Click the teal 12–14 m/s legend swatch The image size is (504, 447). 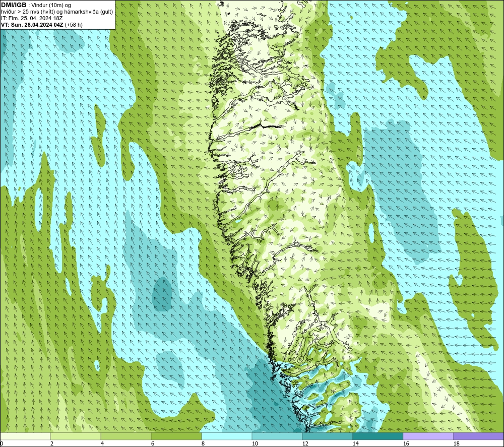(x=327, y=436)
